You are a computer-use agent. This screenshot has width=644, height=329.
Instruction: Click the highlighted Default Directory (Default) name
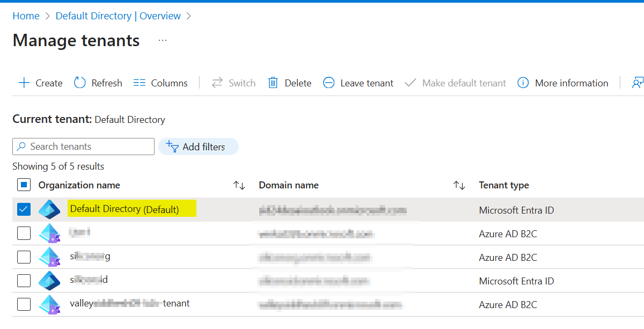pyautogui.click(x=125, y=209)
